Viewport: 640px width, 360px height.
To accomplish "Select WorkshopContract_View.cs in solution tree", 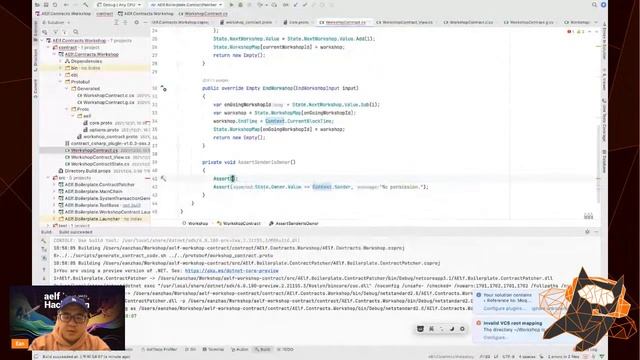I will (100, 157).
